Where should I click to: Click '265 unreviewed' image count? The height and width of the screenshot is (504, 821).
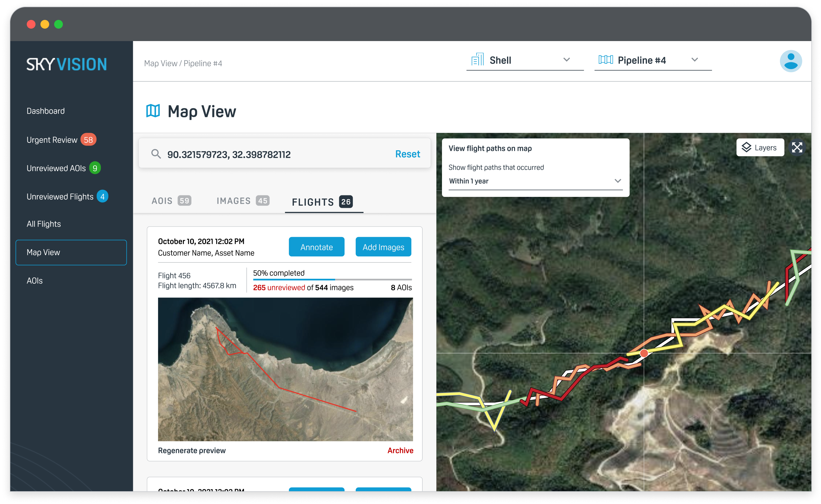pos(279,288)
